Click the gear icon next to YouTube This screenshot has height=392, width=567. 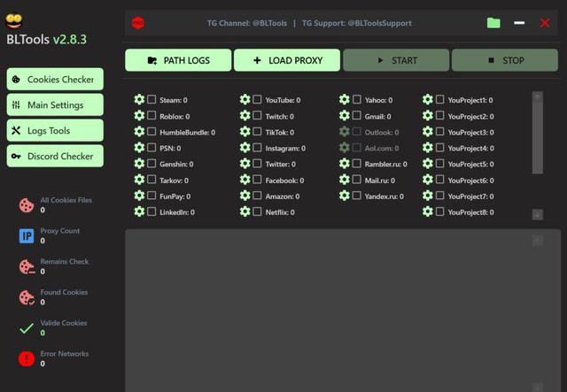[245, 100]
